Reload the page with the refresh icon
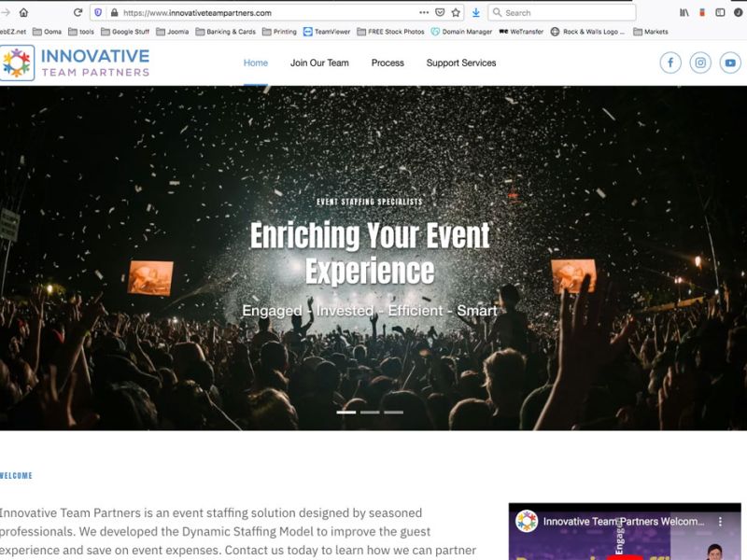The height and width of the screenshot is (560, 747). pos(78,13)
